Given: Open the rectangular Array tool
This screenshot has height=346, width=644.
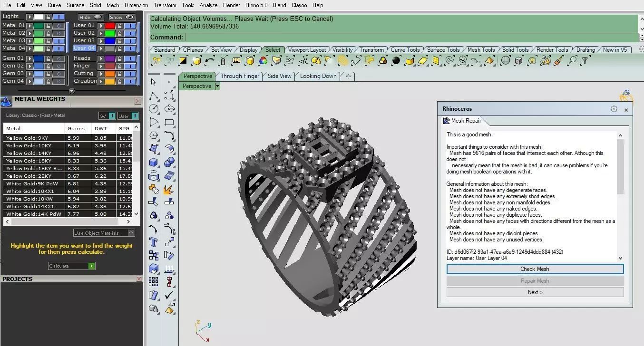Looking at the screenshot, I should tap(154, 282).
